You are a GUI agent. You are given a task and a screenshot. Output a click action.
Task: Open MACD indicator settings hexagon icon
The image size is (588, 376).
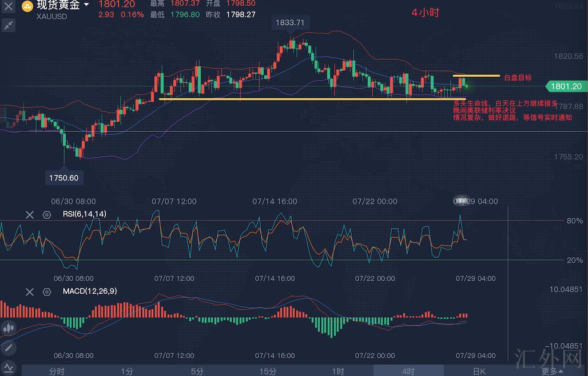[x=47, y=292]
